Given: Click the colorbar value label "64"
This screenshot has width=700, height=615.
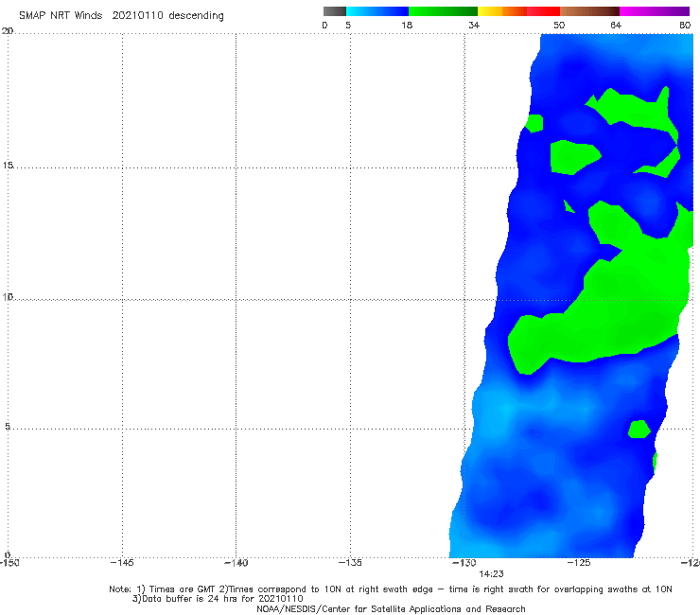Looking at the screenshot, I should pos(616,26).
